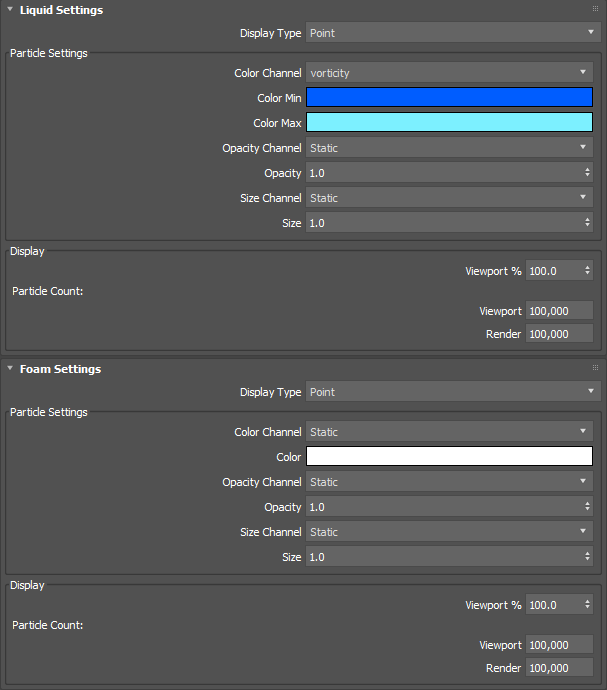Open foam Color Channel dropdown

(x=449, y=432)
